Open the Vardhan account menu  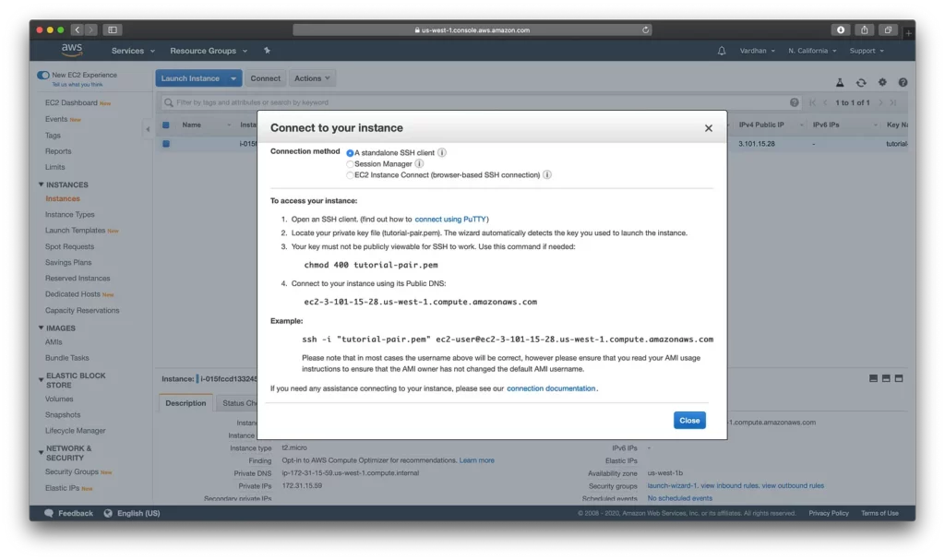(x=757, y=51)
